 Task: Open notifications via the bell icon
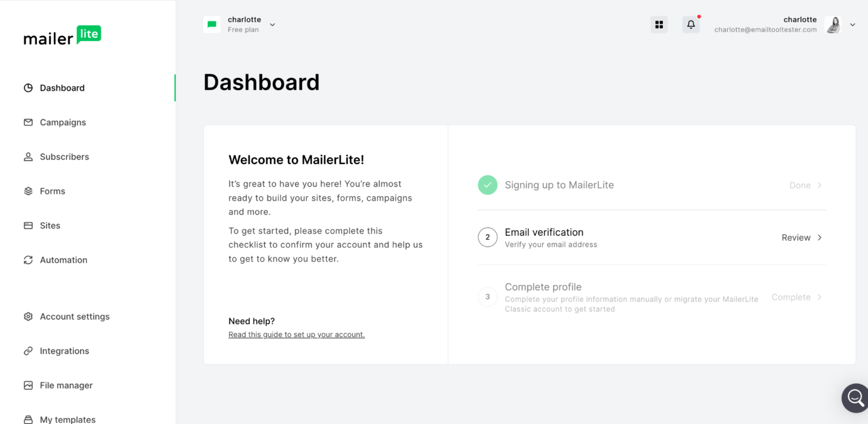pyautogui.click(x=691, y=24)
